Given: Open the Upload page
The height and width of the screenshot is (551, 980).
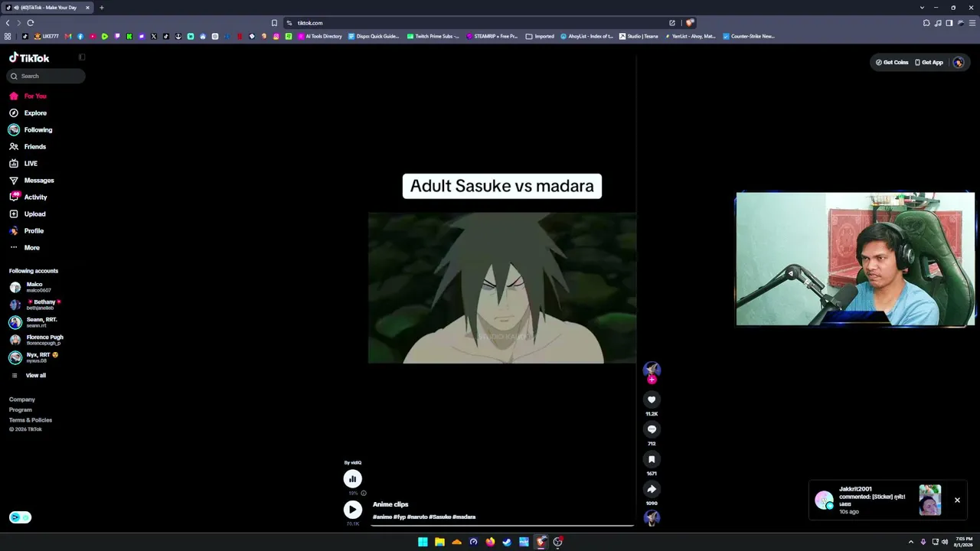Looking at the screenshot, I should click(x=28, y=214).
